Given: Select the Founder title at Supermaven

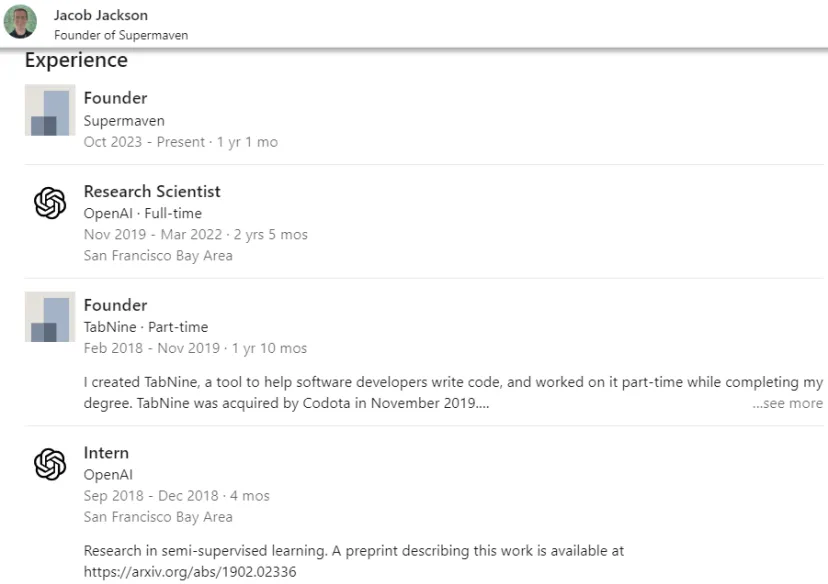Looking at the screenshot, I should click(x=116, y=98).
